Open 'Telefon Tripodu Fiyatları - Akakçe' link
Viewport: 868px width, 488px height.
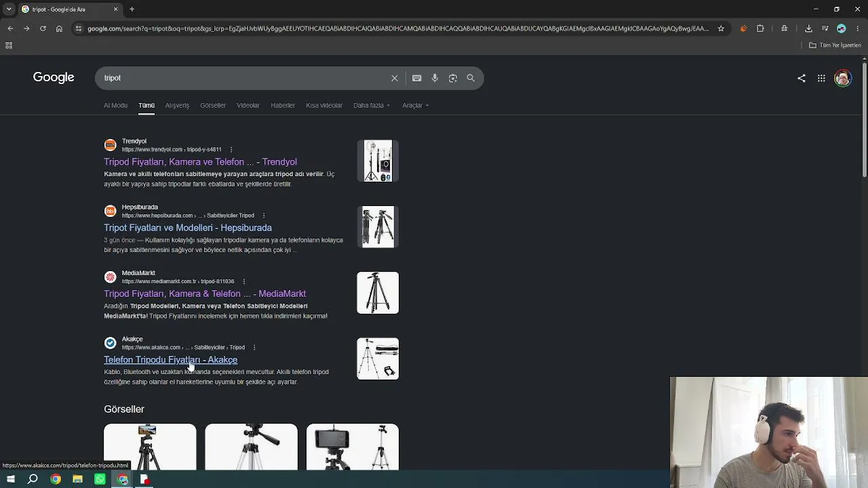[170, 360]
